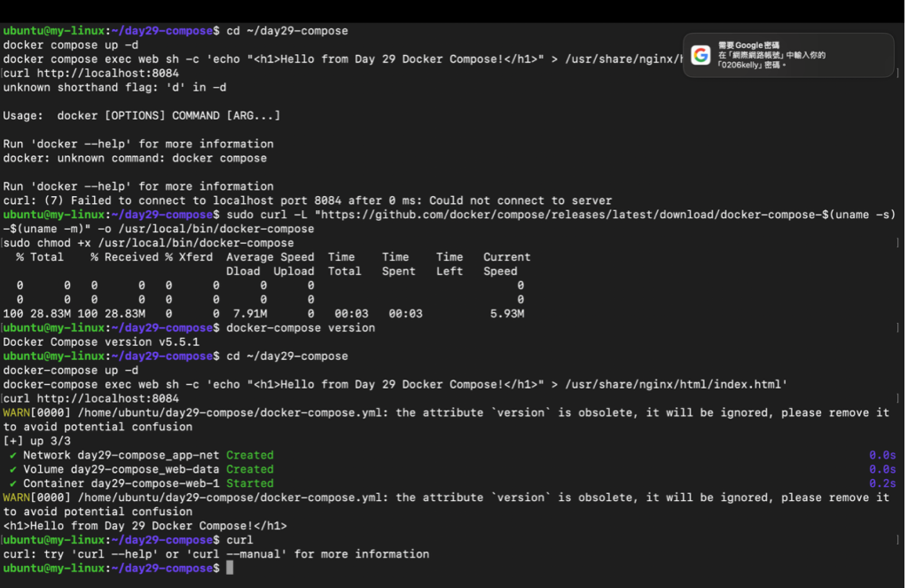
Task: Click the '5.93M' current speed value
Action: point(507,314)
